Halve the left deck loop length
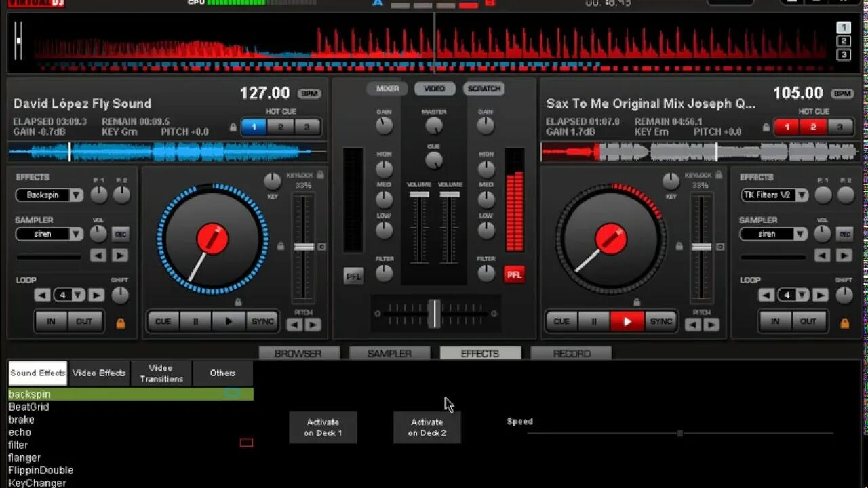 [43, 295]
